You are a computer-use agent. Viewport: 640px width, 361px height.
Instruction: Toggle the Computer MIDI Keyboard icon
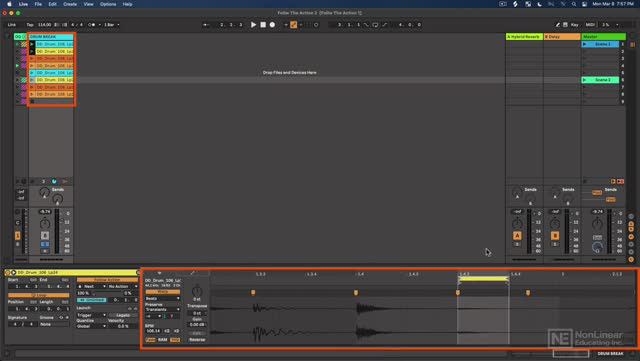[x=565, y=25]
